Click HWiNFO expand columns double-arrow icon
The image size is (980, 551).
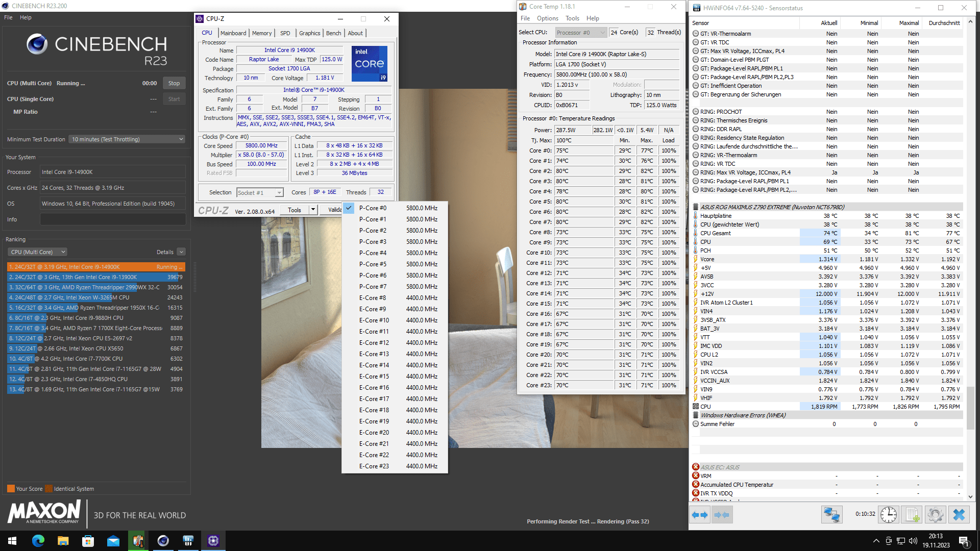(700, 515)
